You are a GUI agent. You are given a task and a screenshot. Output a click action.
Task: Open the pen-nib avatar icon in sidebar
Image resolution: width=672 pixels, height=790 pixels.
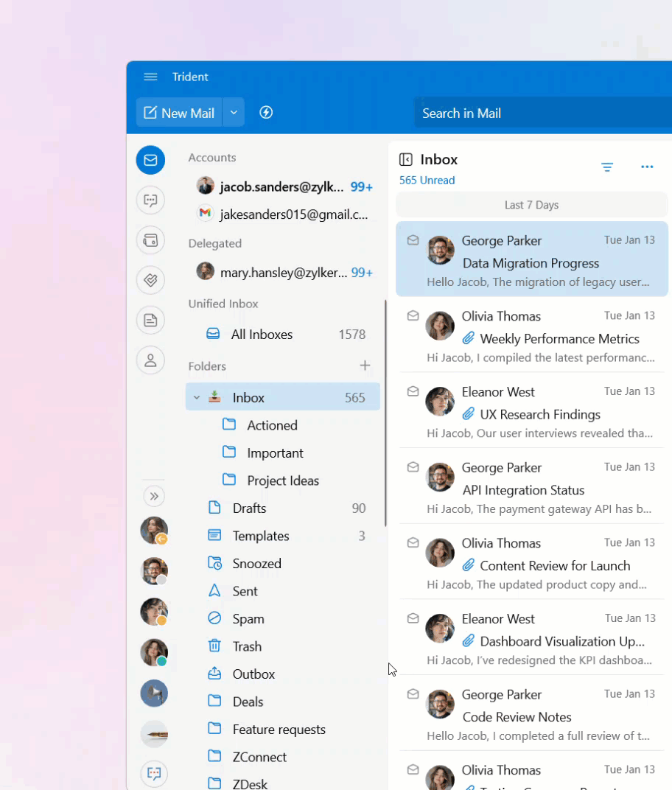[x=154, y=734]
